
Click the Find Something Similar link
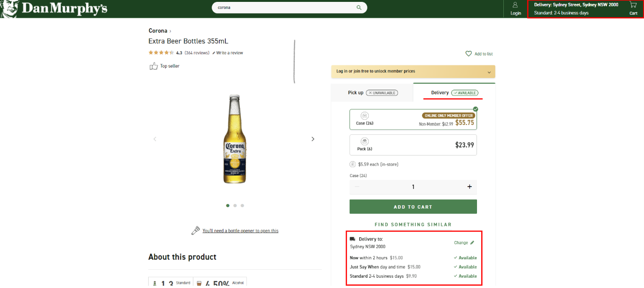(x=413, y=225)
